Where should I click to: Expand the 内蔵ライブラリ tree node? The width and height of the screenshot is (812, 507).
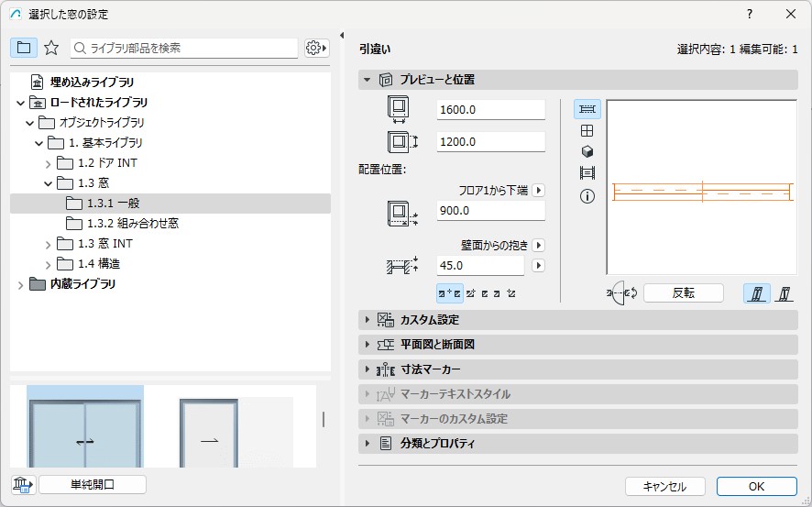coord(21,284)
